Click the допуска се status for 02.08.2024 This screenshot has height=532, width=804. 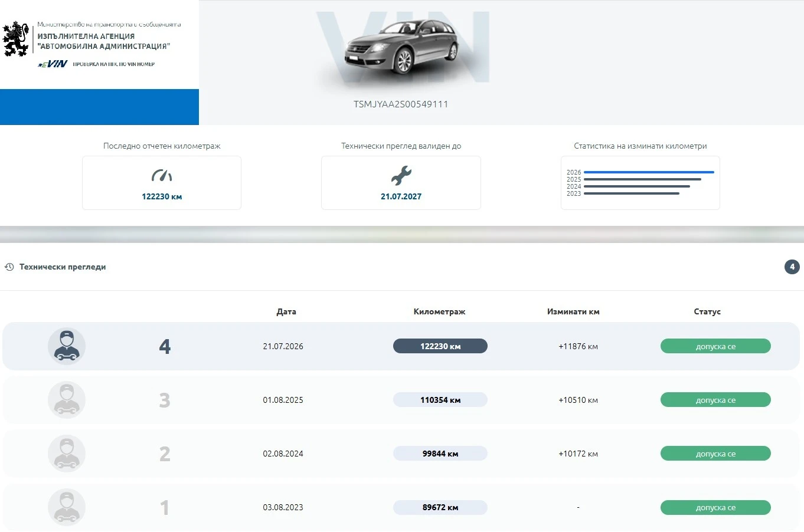click(x=715, y=454)
